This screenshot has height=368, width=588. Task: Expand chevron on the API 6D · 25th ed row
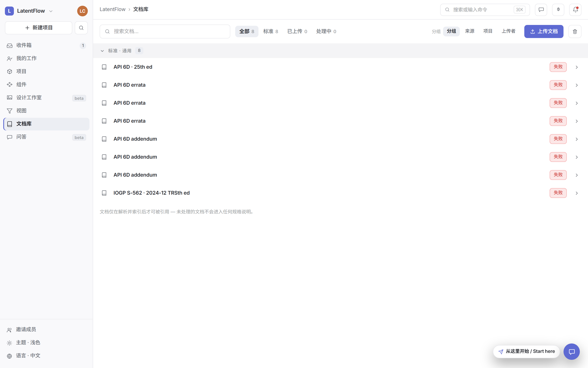(577, 67)
